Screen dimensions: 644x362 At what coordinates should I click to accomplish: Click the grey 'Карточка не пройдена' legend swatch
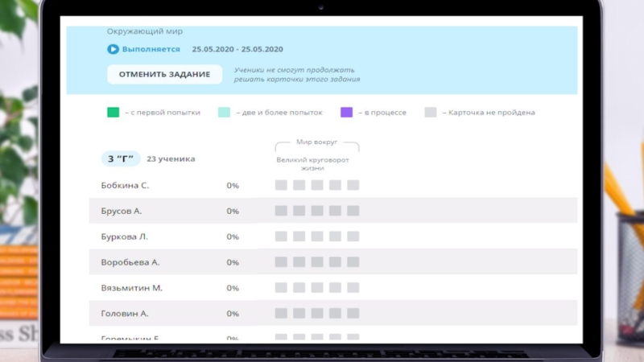point(431,113)
